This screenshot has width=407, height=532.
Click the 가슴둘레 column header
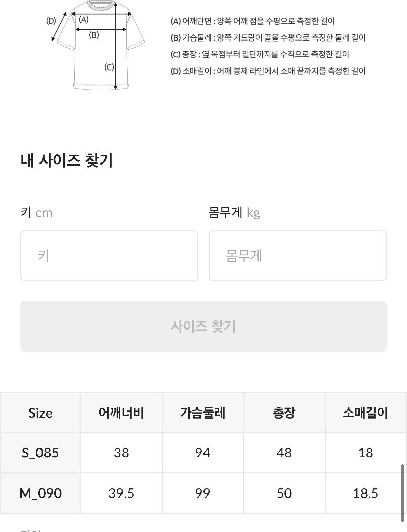click(x=202, y=413)
